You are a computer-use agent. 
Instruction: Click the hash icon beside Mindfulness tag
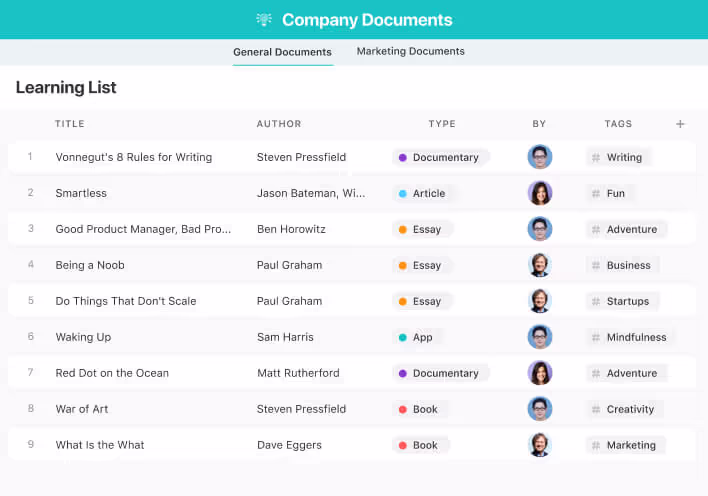coord(596,337)
